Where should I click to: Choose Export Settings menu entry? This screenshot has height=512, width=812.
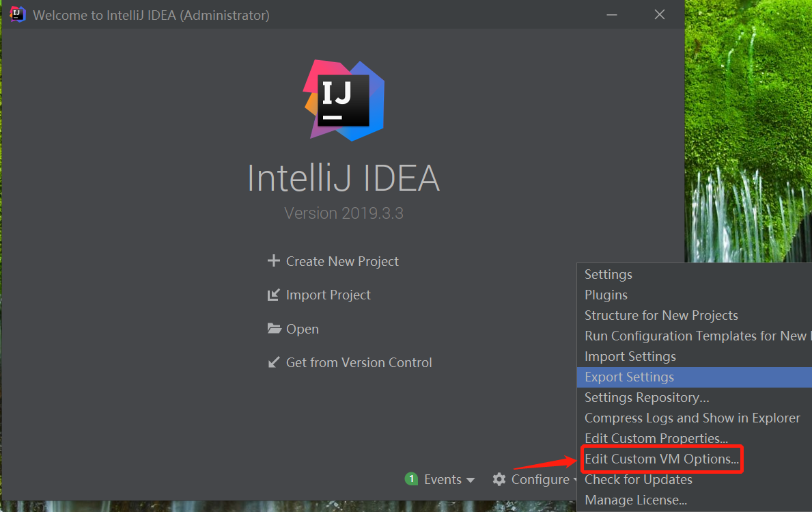[x=629, y=377]
